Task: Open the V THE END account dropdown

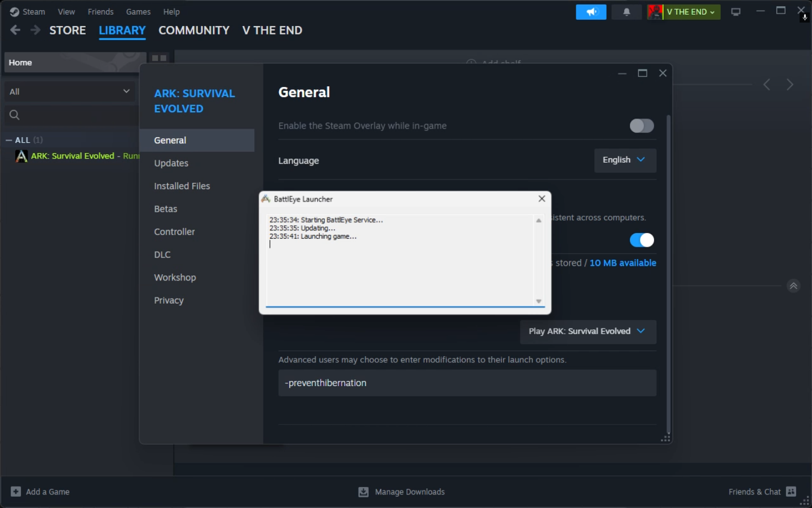Action: point(691,12)
